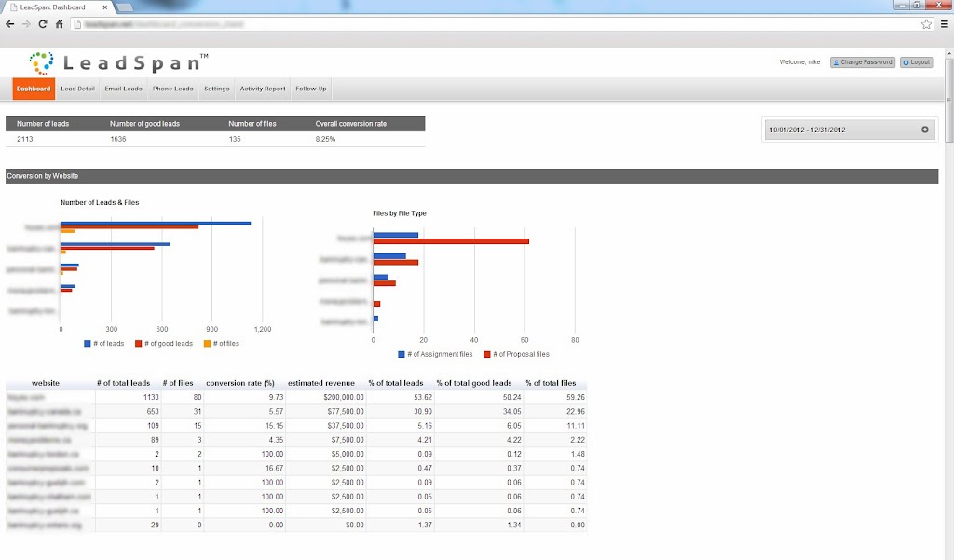Open the Follow-Up tab
Image resolution: width=954 pixels, height=560 pixels.
[311, 89]
